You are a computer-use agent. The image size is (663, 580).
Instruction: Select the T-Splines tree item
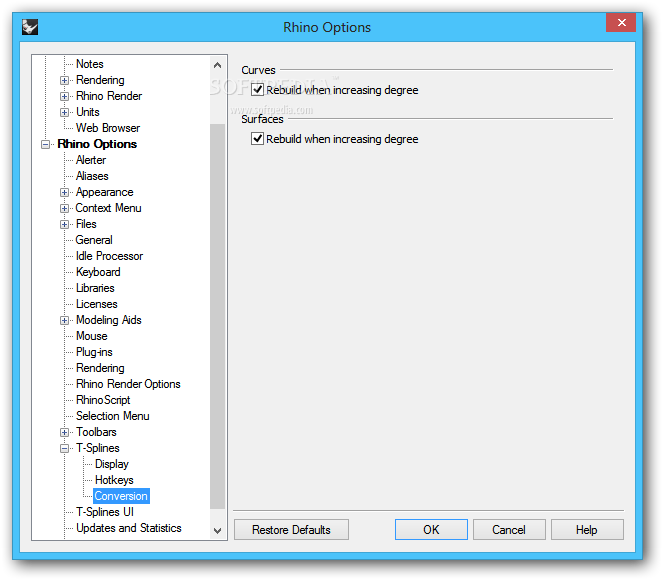coord(98,448)
